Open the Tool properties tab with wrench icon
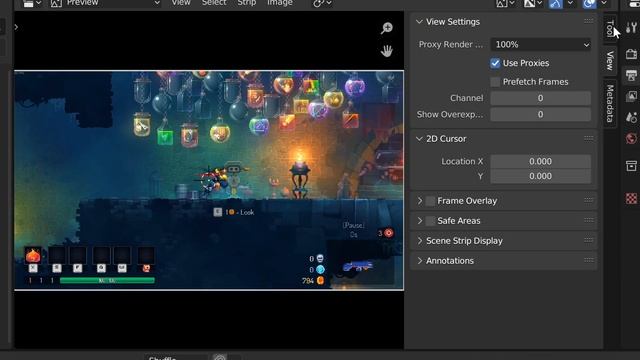 631,28
